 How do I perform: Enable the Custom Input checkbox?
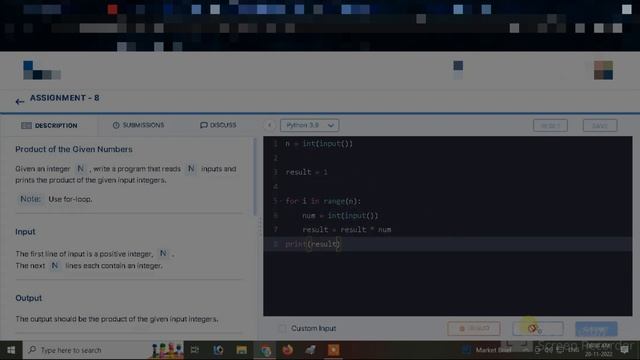tap(282, 328)
